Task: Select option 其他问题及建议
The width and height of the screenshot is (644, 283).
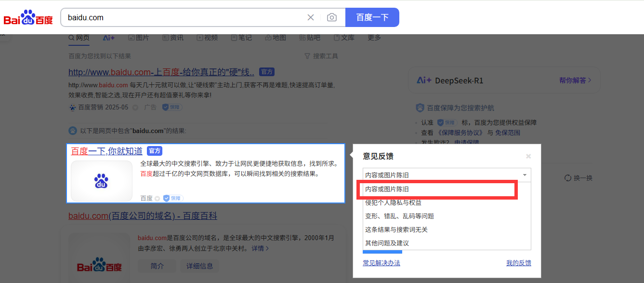Action: point(447,243)
